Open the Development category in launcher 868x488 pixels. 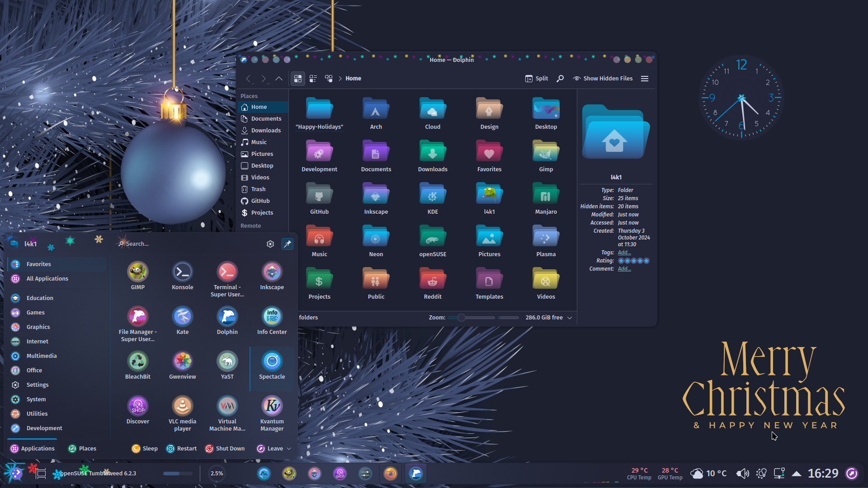57,428
